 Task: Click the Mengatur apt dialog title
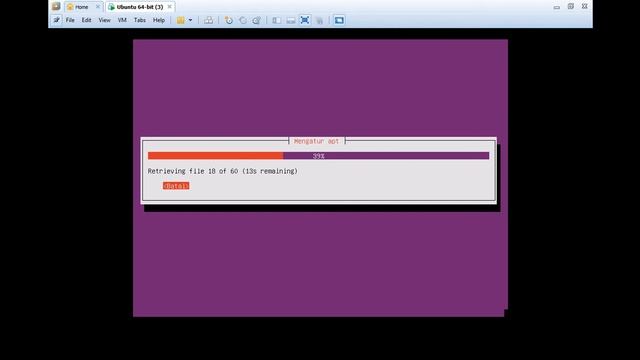click(x=316, y=141)
